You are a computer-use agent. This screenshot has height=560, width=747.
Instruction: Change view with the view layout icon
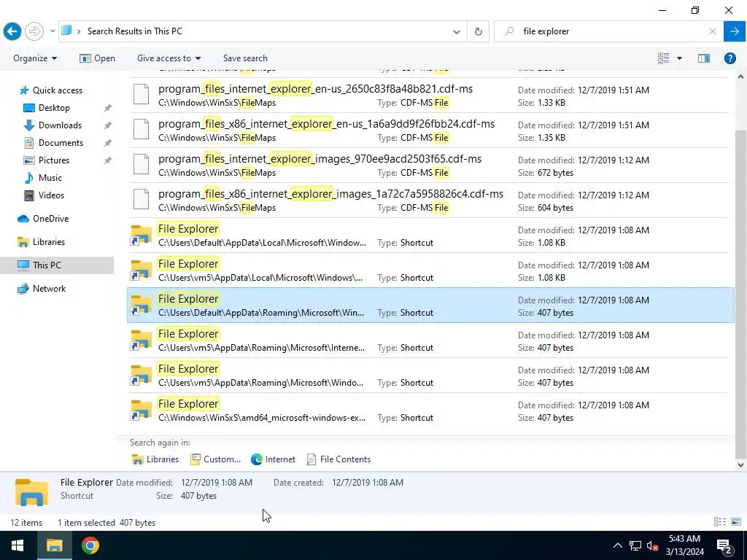[664, 58]
